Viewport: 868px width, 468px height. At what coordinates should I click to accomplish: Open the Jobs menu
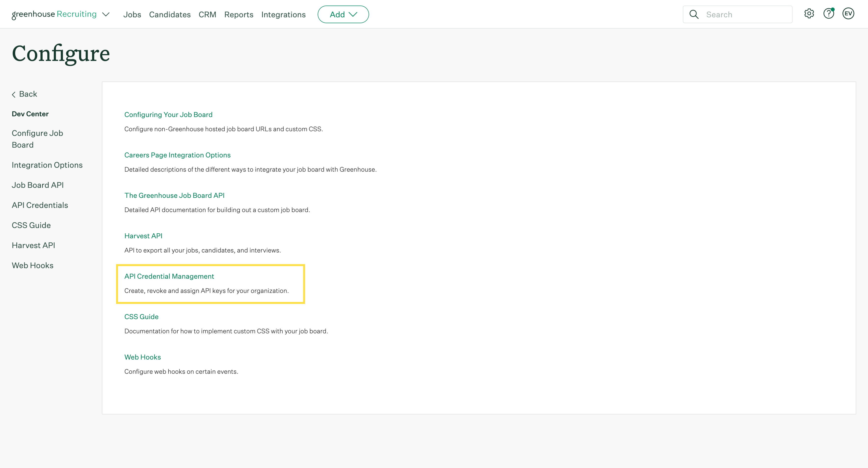click(132, 14)
